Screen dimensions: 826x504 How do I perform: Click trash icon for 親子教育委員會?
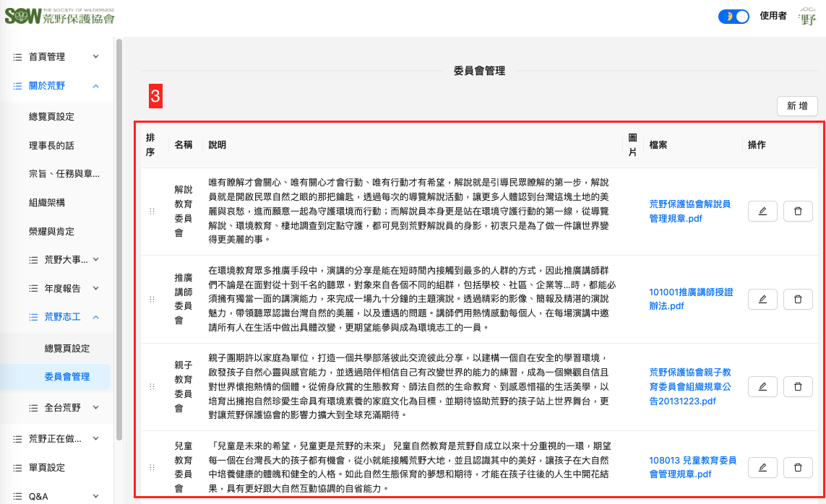pos(798,386)
